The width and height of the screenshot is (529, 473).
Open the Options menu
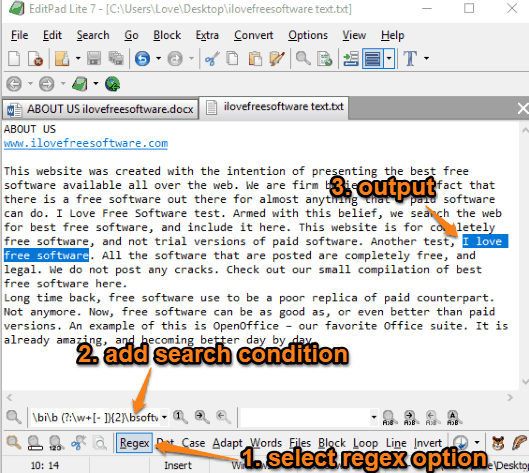point(308,35)
